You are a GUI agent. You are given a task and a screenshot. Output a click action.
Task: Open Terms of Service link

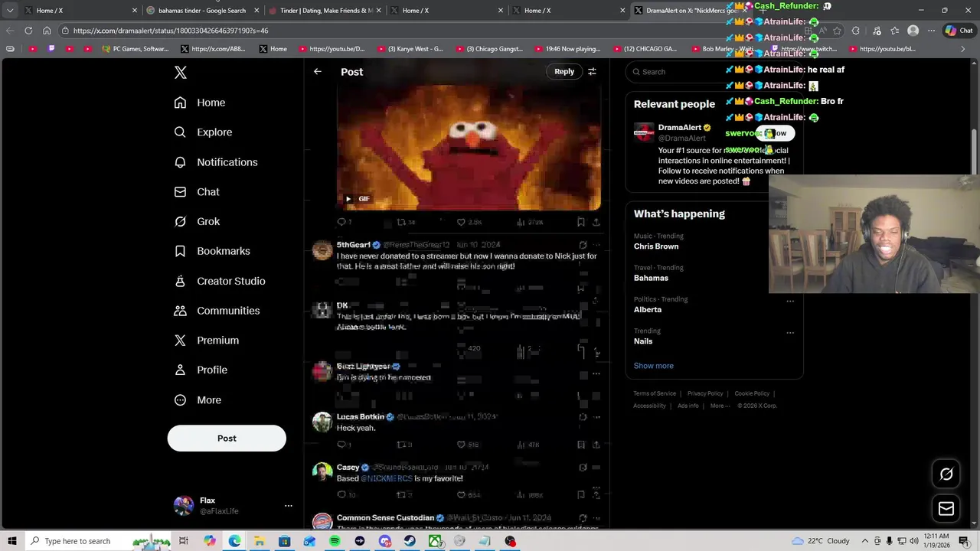pos(655,393)
